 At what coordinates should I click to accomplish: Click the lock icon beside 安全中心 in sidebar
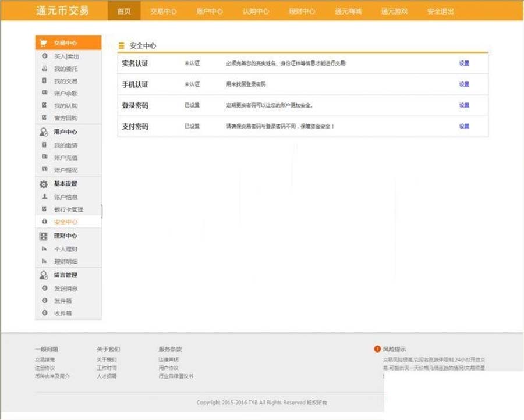click(x=44, y=222)
